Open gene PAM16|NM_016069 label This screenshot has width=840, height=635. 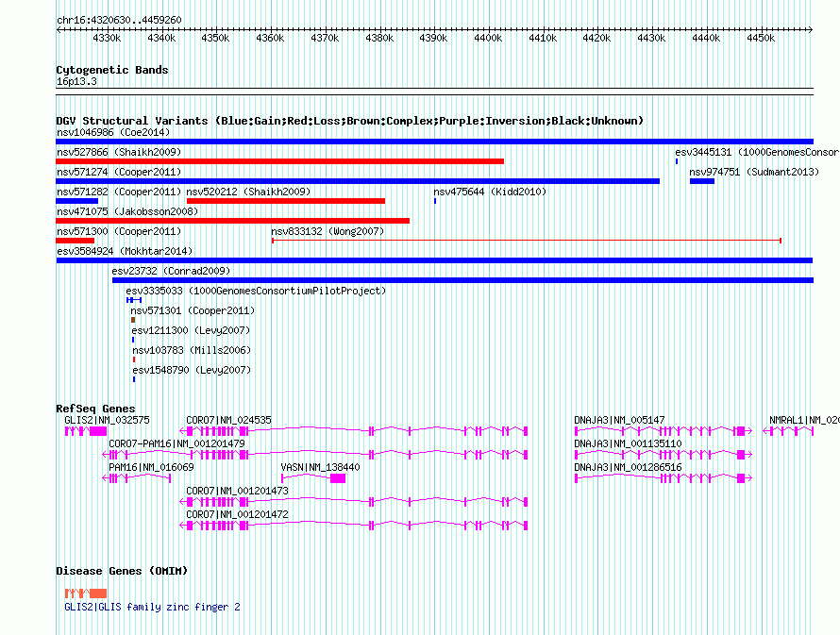point(151,467)
